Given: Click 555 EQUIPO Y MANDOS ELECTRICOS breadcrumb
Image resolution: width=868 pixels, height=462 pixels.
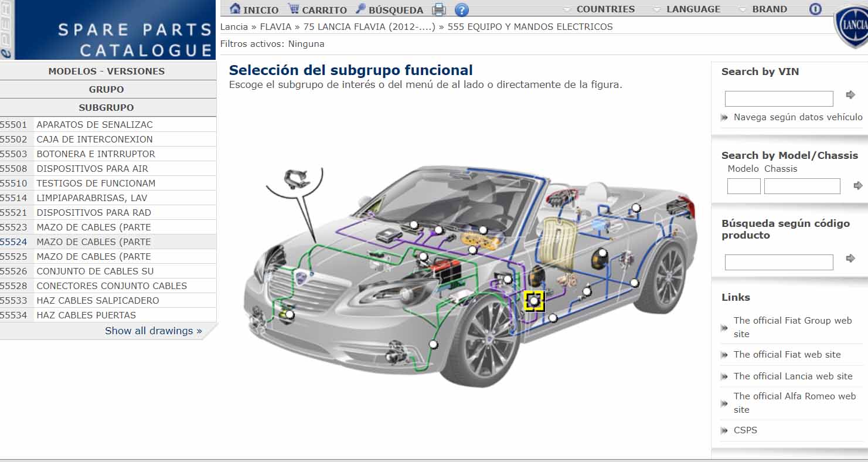Looking at the screenshot, I should [x=530, y=26].
